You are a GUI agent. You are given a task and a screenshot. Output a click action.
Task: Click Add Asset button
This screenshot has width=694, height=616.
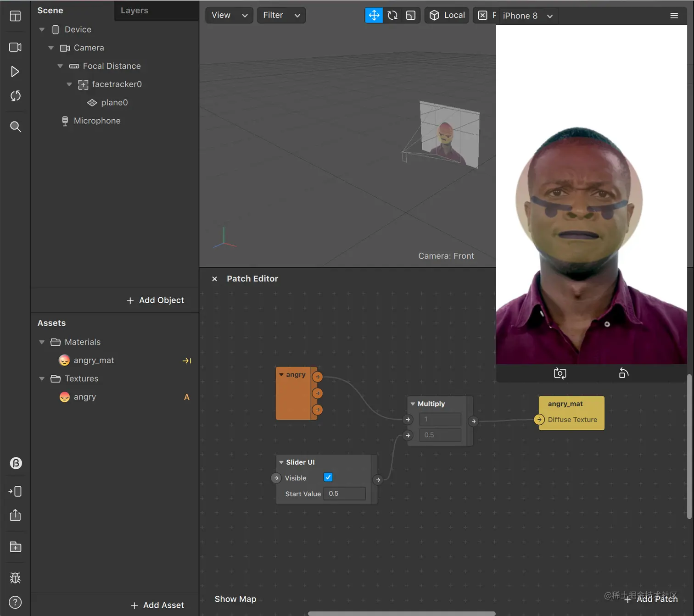click(x=157, y=605)
